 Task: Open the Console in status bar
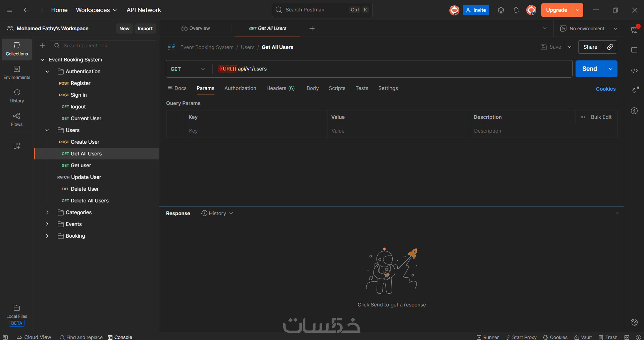(120, 337)
